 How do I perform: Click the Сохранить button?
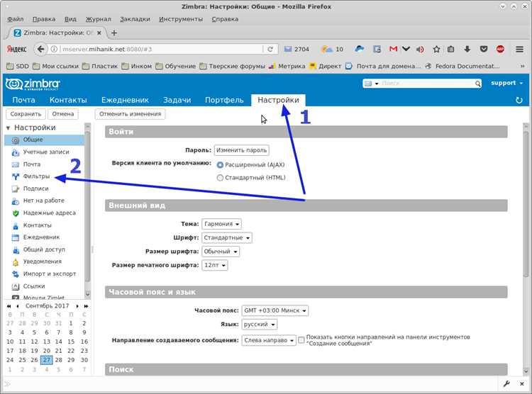[x=26, y=114]
